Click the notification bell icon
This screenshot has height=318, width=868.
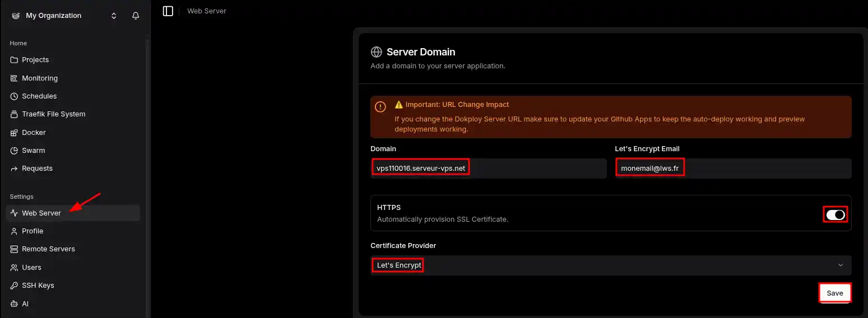point(136,16)
